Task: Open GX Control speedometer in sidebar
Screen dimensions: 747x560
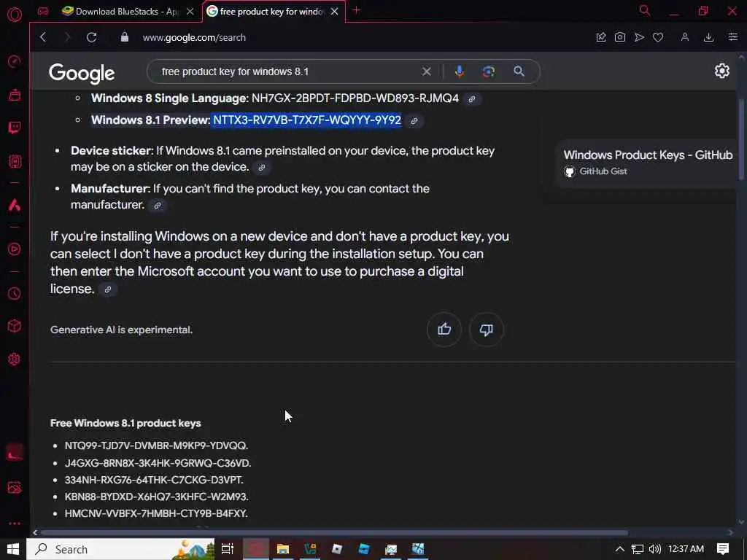Action: pos(15,61)
